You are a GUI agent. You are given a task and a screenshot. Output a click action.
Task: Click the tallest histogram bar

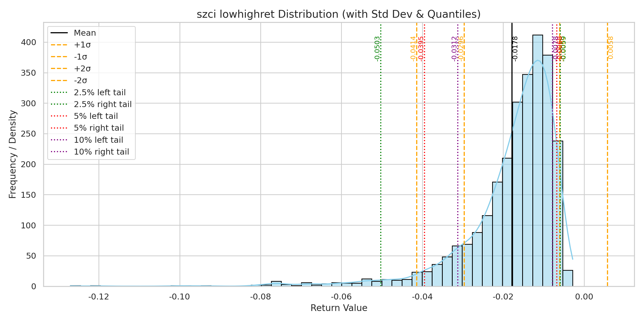click(x=537, y=161)
